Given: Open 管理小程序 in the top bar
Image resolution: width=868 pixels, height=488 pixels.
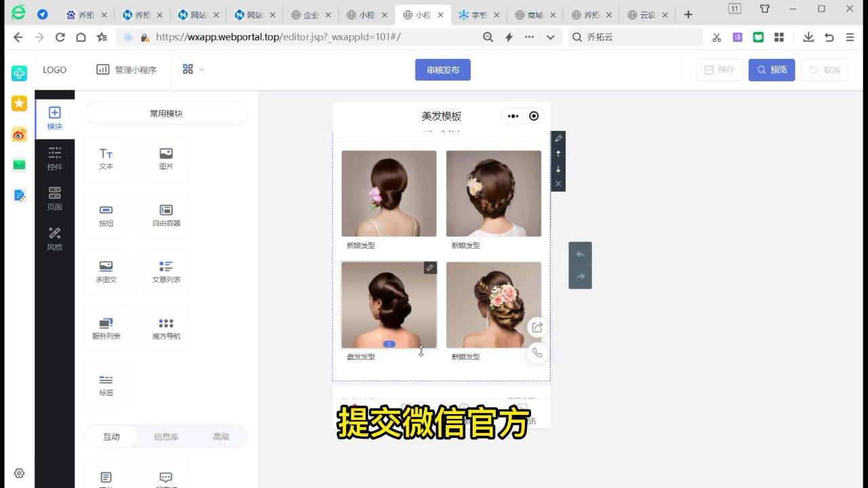Looking at the screenshot, I should pyautogui.click(x=127, y=70).
